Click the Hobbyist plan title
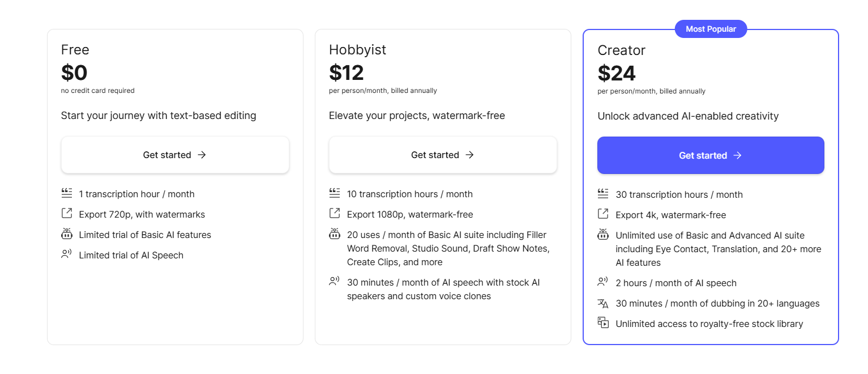This screenshot has width=868, height=374. point(357,50)
